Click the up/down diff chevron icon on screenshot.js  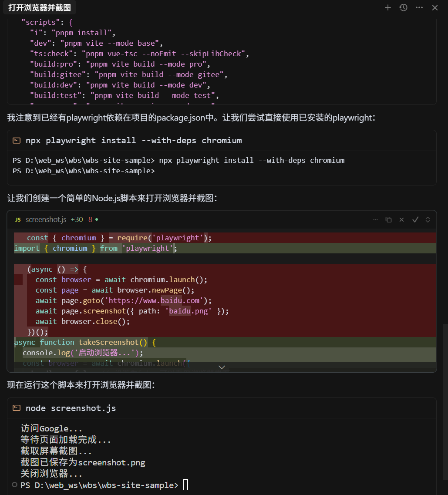(x=427, y=219)
